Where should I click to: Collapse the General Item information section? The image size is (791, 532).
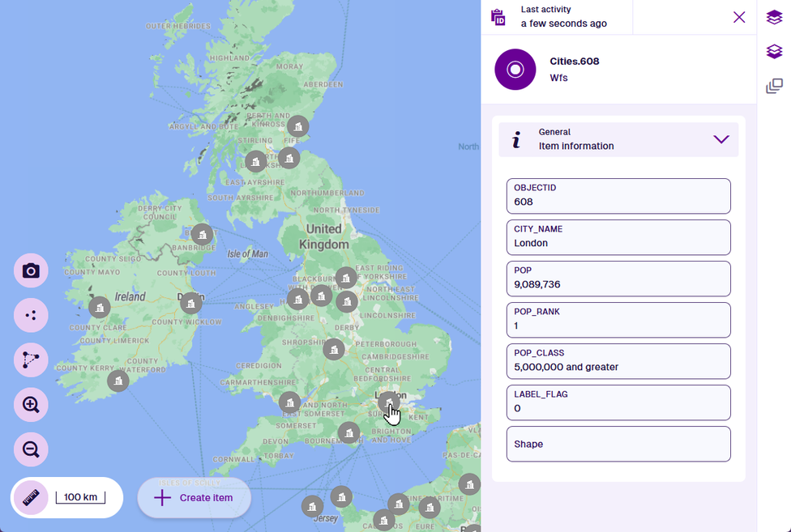pos(720,139)
